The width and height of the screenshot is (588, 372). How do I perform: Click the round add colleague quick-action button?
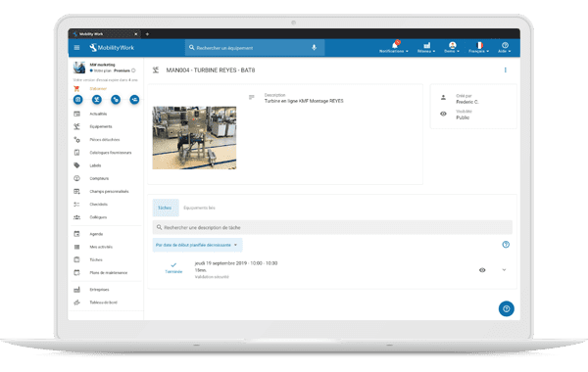(x=134, y=99)
